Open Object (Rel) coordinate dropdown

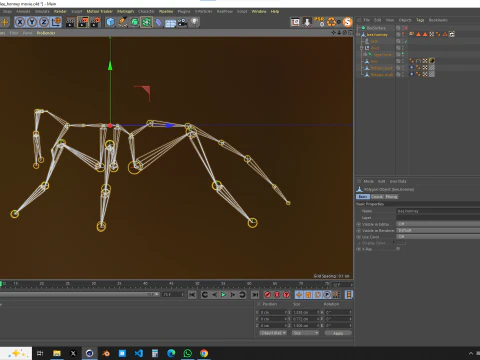coord(273,333)
